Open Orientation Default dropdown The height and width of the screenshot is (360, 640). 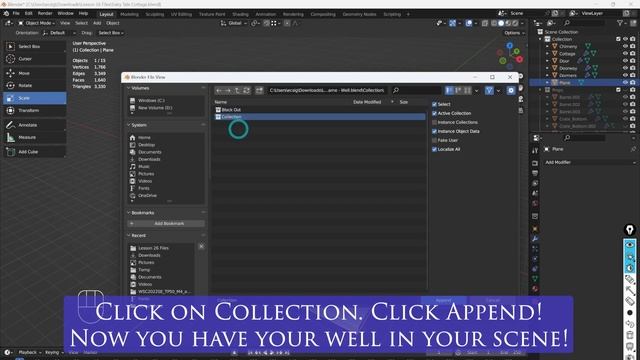pyautogui.click(x=59, y=33)
